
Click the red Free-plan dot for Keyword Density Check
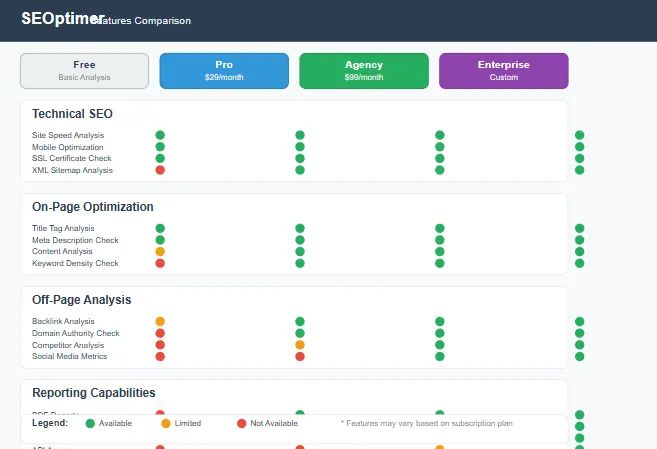tap(160, 264)
